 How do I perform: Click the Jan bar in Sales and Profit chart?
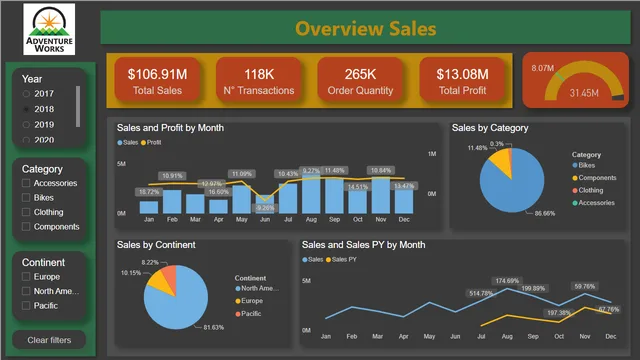click(149, 207)
